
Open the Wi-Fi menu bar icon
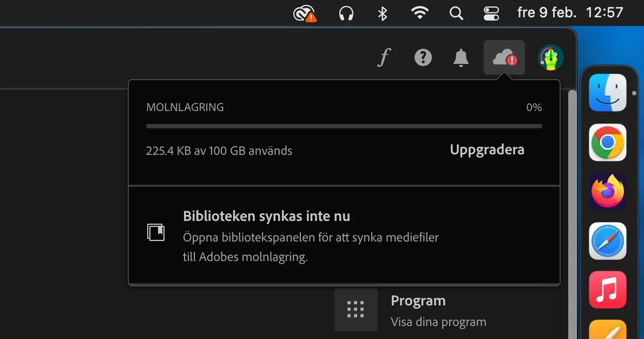coord(420,13)
